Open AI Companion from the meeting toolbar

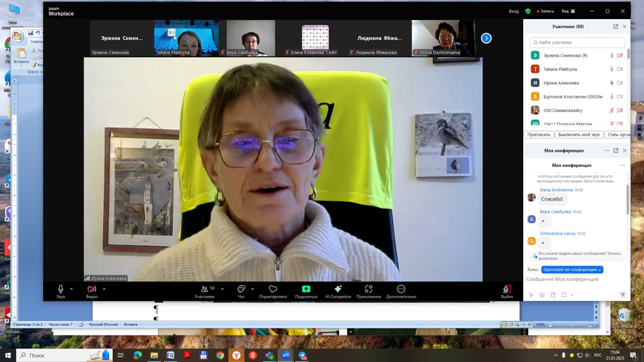click(x=338, y=289)
